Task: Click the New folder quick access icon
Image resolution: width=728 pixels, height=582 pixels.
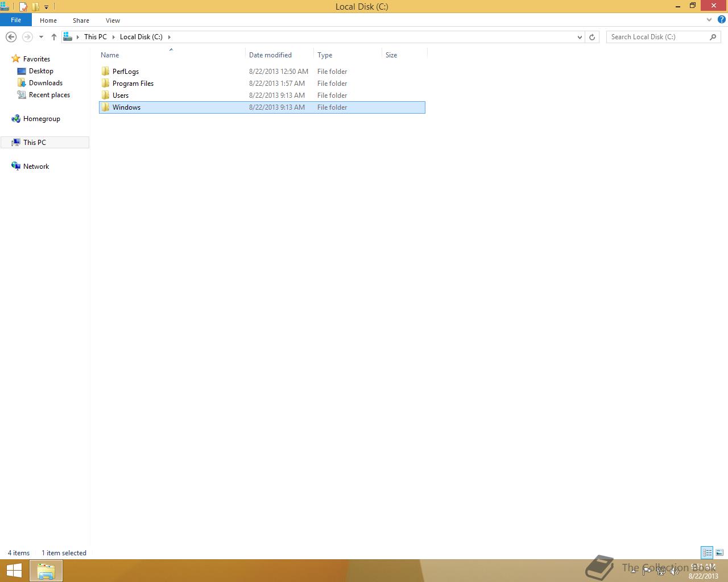Action: (35, 7)
